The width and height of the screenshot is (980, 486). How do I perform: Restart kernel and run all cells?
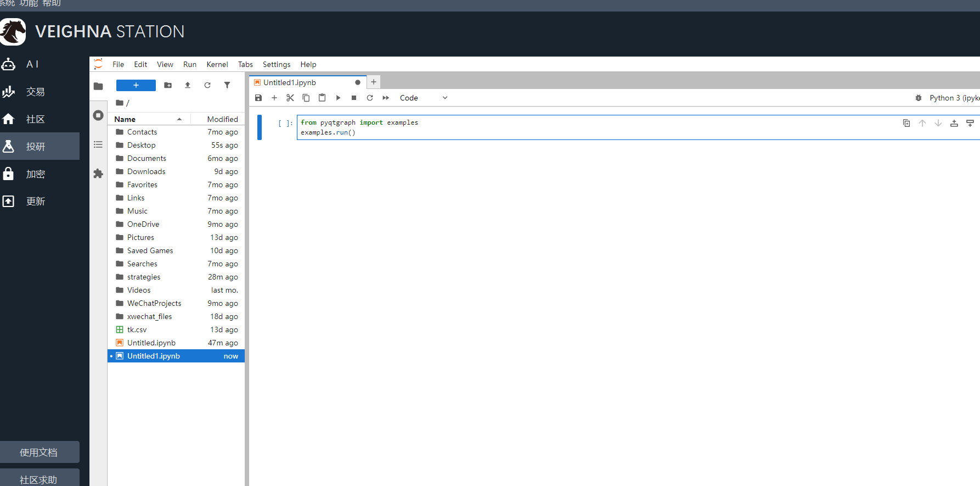point(386,98)
